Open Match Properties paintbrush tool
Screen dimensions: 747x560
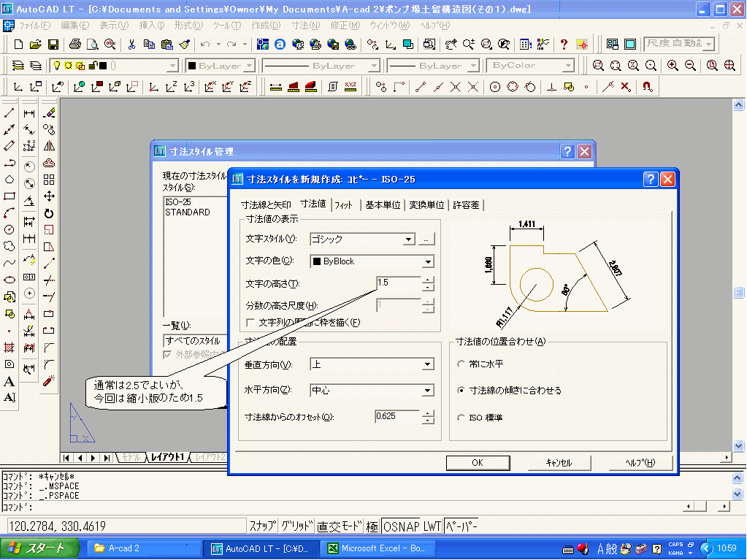pos(185,45)
